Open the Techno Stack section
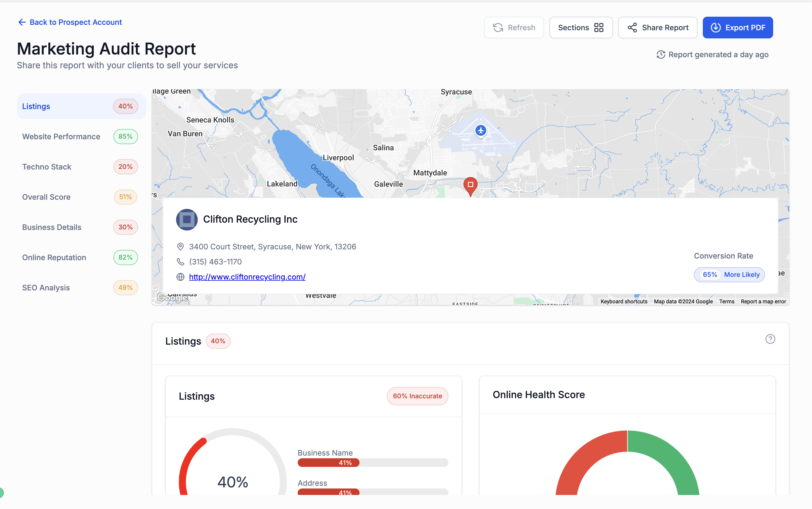Screen dimensions: 812x509 (47, 167)
